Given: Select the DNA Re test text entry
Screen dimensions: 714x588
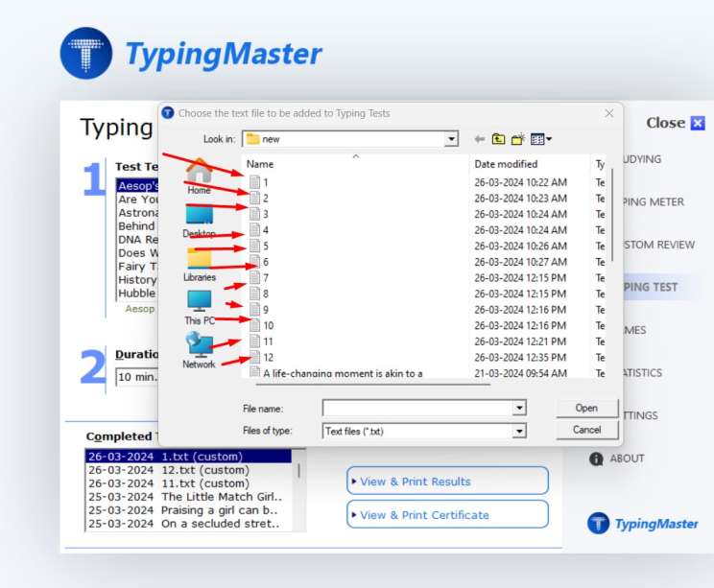Looking at the screenshot, I should point(137,240).
